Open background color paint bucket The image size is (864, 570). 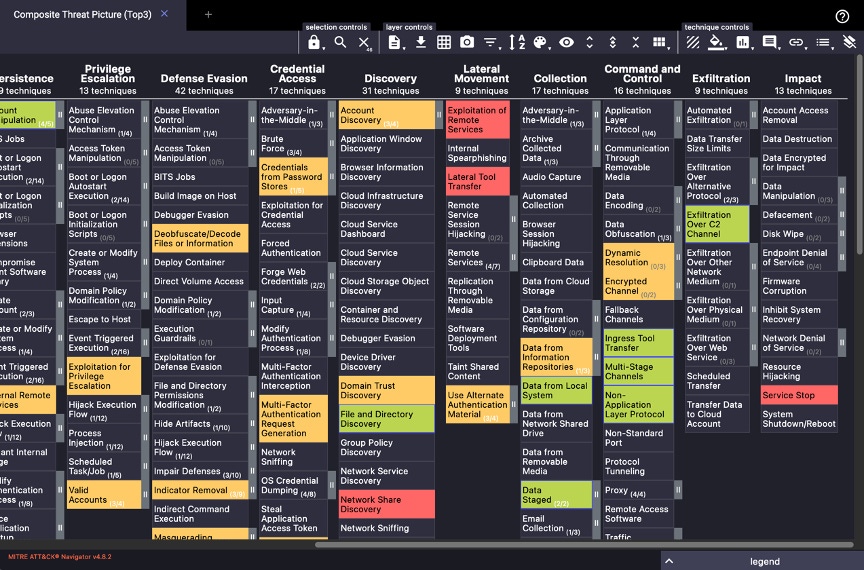pos(716,42)
